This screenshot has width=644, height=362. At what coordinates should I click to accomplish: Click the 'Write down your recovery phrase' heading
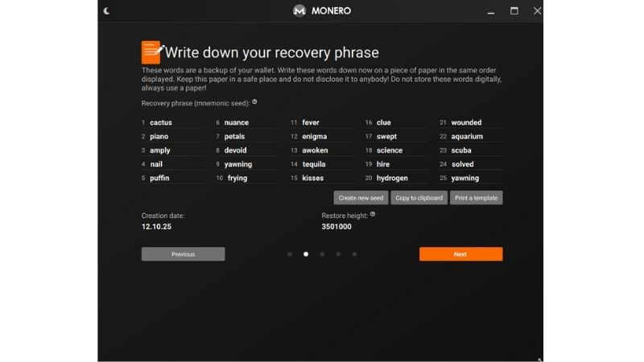(272, 52)
